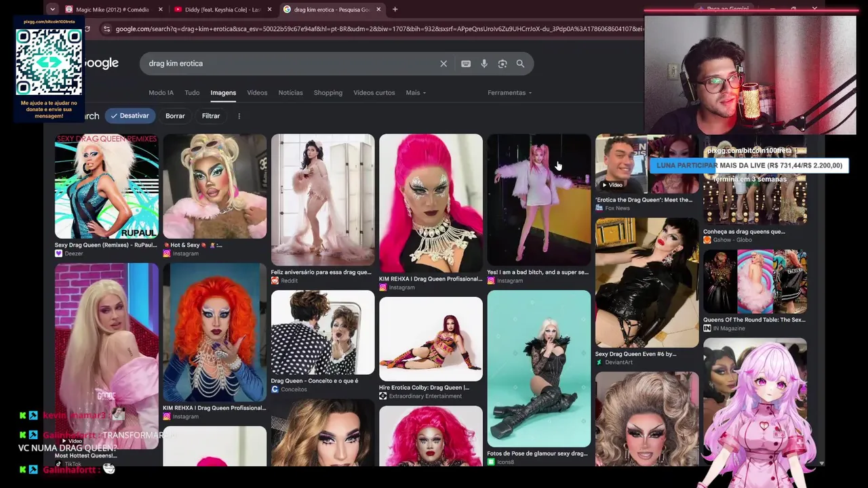868x488 pixels.
Task: Open the RuPaul Sexy Drag Queen Remixes thumbnail
Action: 106,186
